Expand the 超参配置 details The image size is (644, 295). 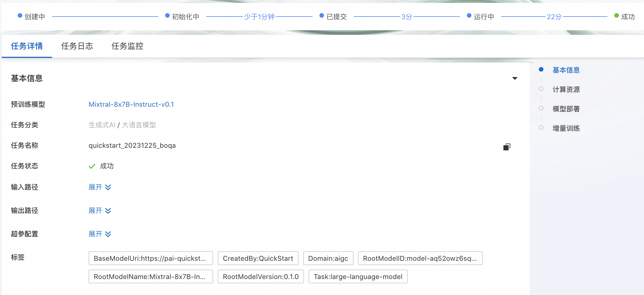tap(100, 234)
